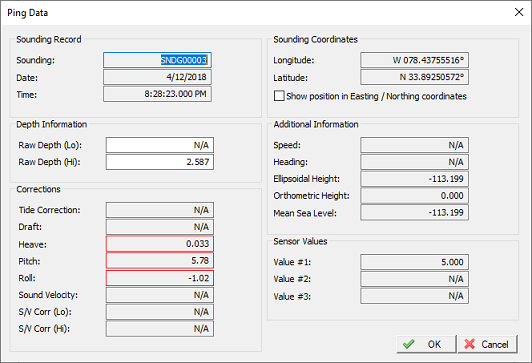Viewport: 532px width, 363px height.
Task: Close the Ping Data dialog
Action: pos(519,13)
